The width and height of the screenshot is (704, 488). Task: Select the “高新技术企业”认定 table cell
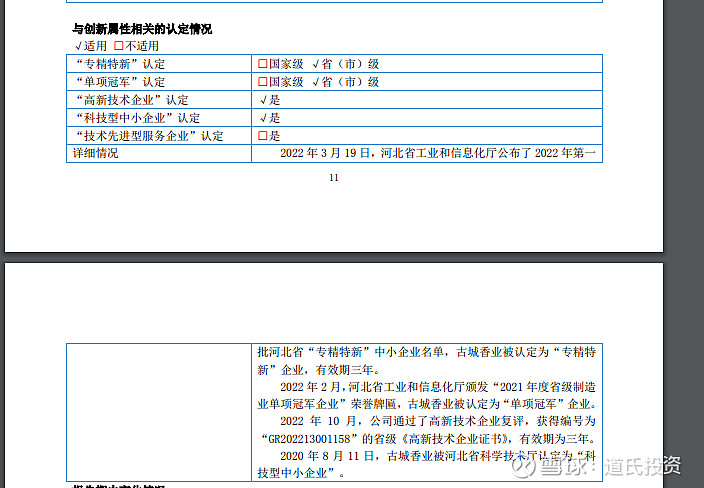coord(159,100)
